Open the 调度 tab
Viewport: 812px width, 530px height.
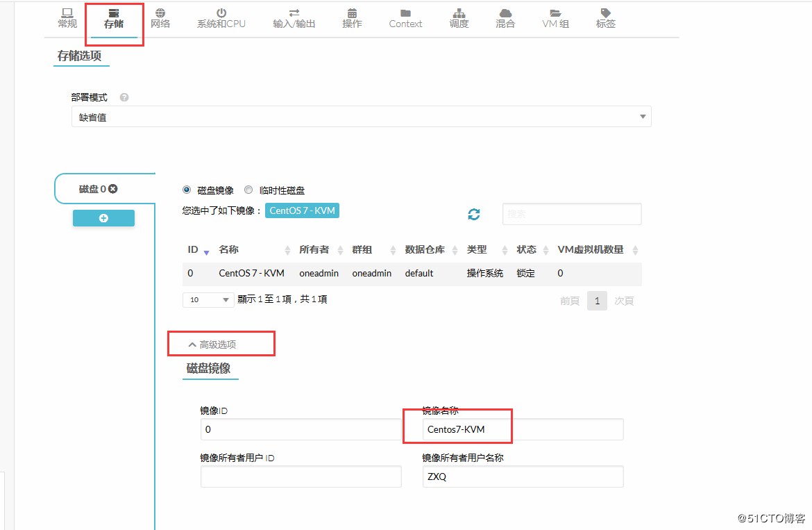click(459, 19)
